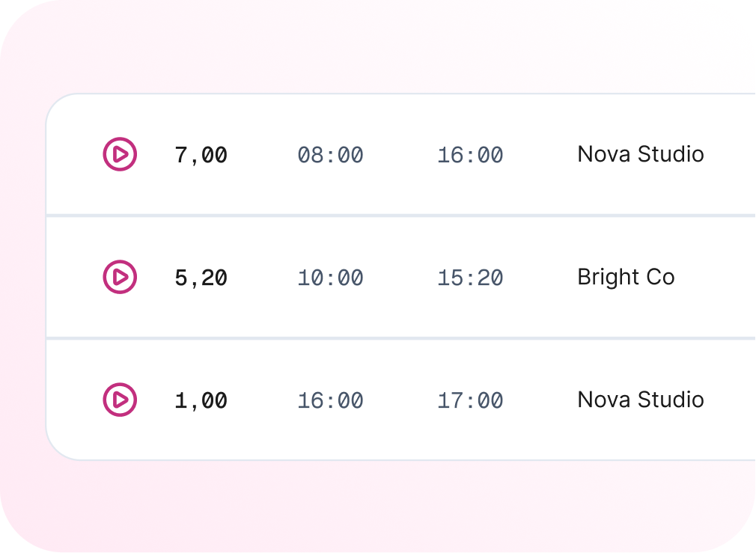Click empty space left of the top play icon

[73, 154]
